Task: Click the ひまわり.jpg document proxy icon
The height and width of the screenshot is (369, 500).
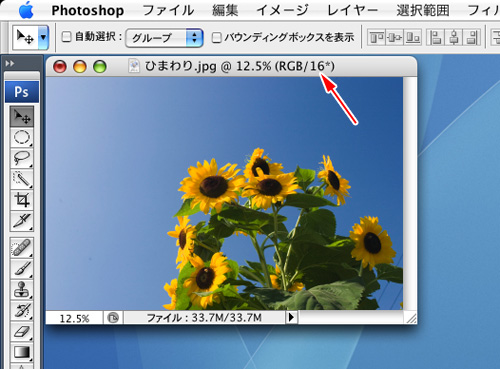Action: pyautogui.click(x=134, y=66)
